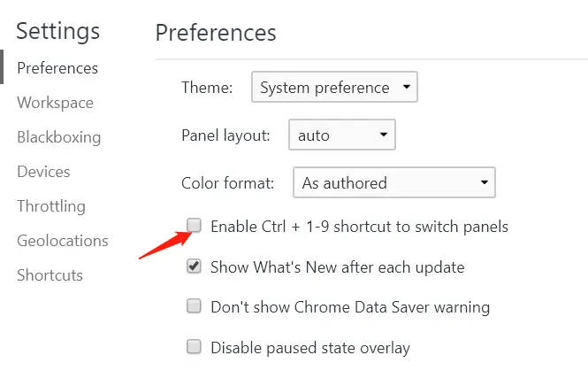Open the Geolocations settings

coord(62,241)
